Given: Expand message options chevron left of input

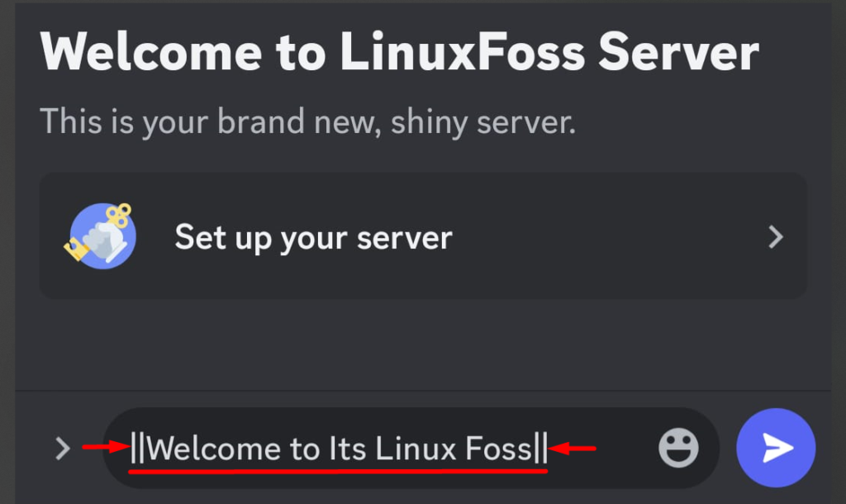Looking at the screenshot, I should tap(63, 449).
